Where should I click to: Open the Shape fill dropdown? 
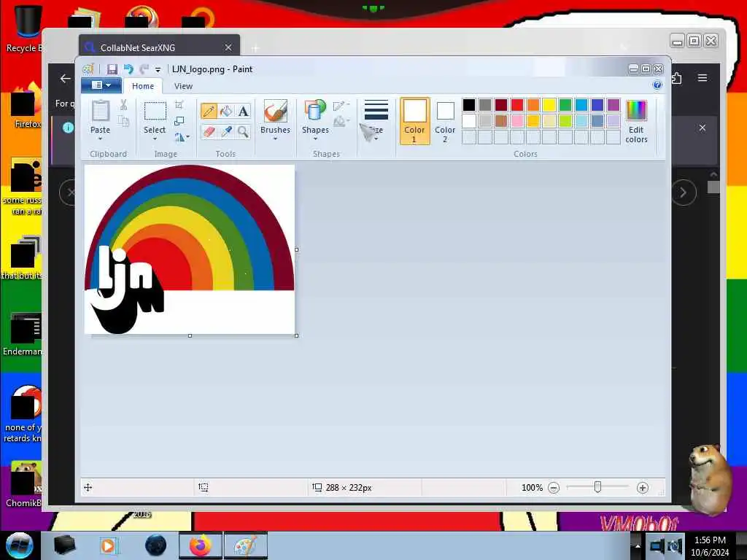click(341, 122)
